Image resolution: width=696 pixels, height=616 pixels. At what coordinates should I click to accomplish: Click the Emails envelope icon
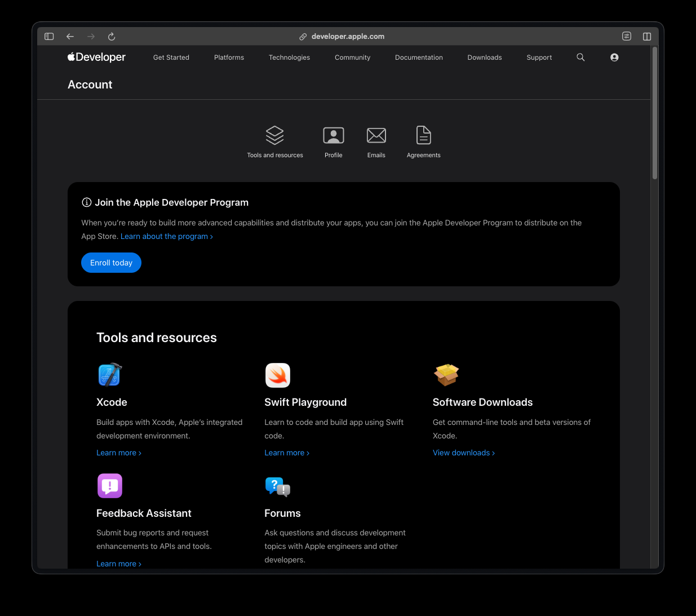pyautogui.click(x=376, y=135)
